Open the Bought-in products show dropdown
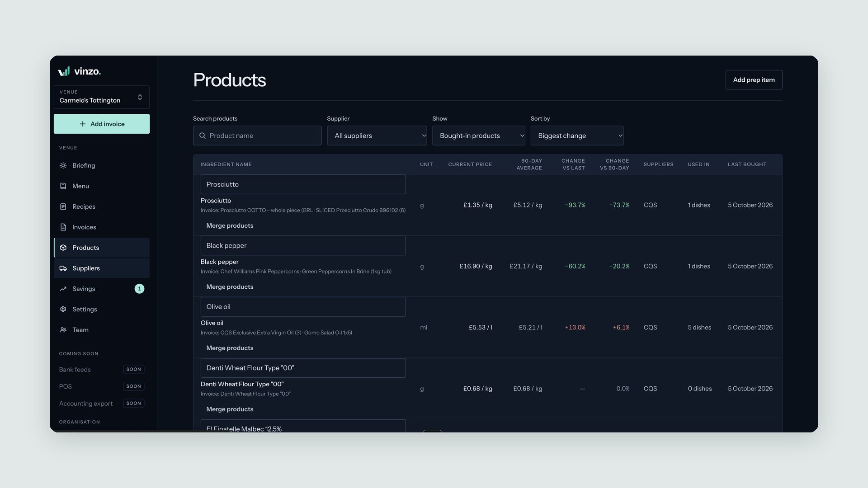Viewport: 868px width, 488px height. 479,136
